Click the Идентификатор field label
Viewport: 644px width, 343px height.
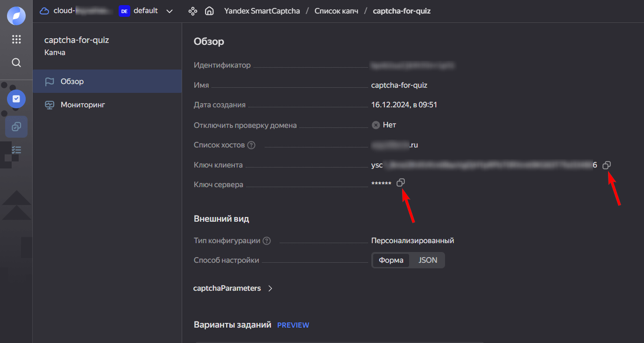pos(222,65)
